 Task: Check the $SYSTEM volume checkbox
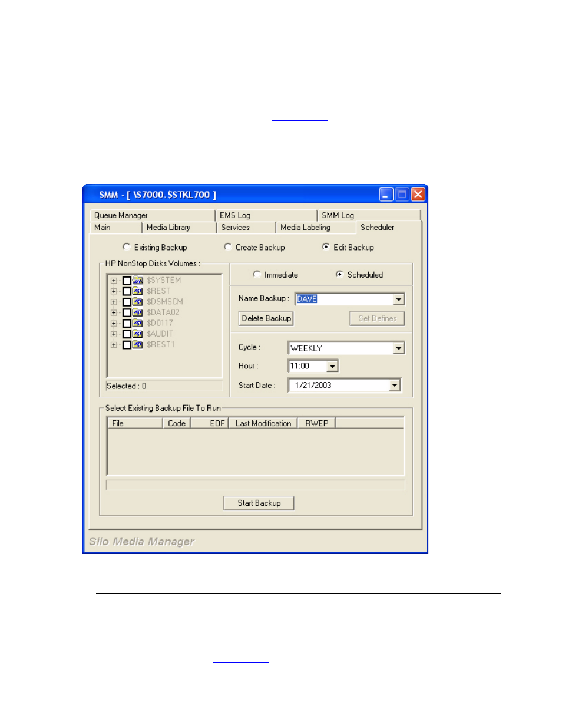127,281
